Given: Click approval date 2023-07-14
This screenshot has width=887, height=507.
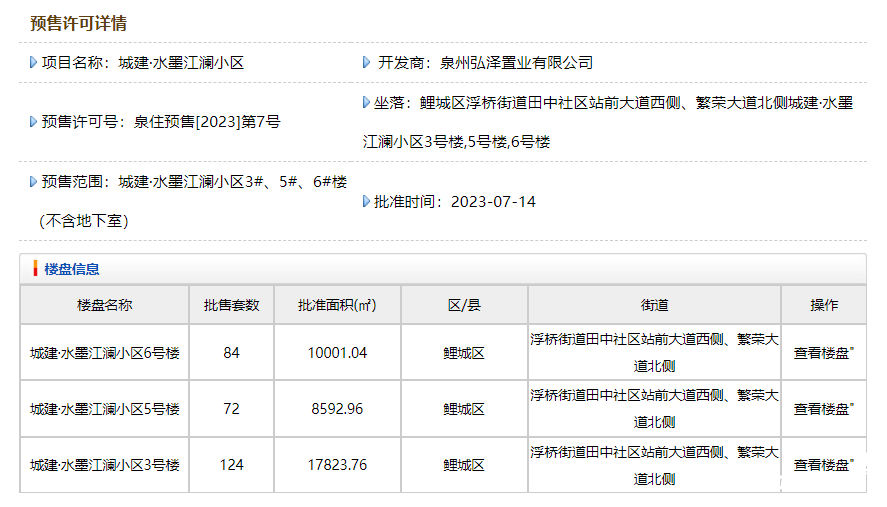Looking at the screenshot, I should pyautogui.click(x=493, y=202).
